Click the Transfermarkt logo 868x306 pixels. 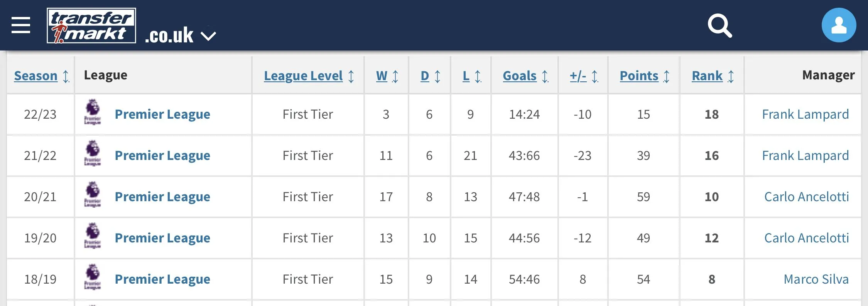[91, 25]
